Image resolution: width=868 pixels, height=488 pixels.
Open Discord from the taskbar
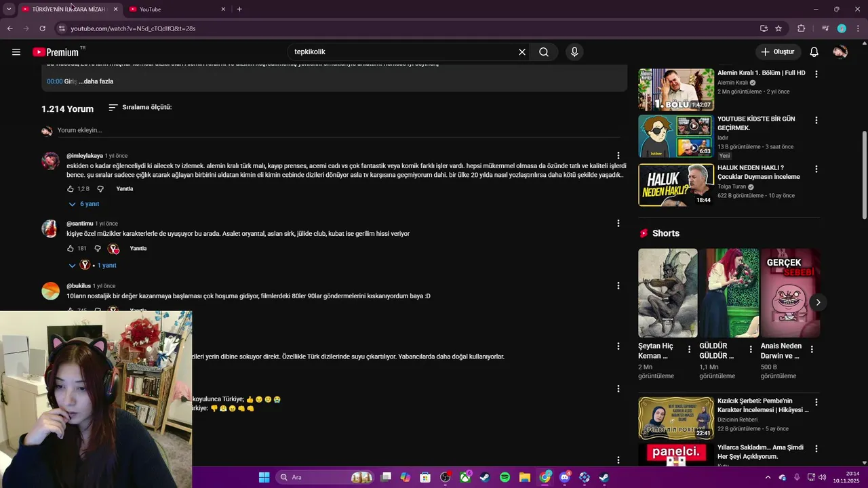564,477
